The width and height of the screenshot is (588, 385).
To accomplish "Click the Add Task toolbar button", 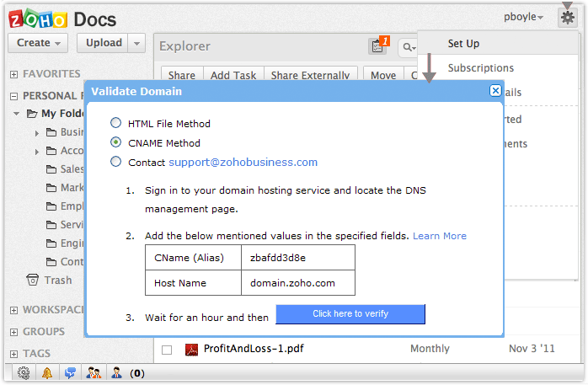I will (233, 74).
